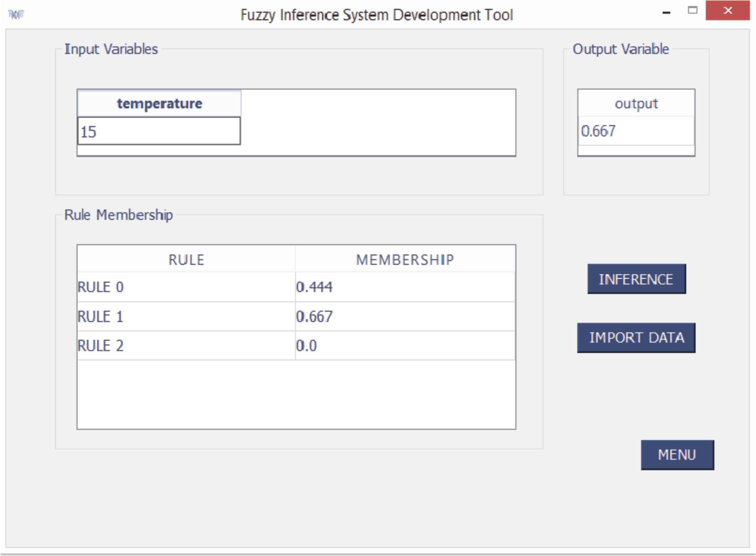This screenshot has height=556, width=756.
Task: Click membership value 0.444
Action: (405, 287)
